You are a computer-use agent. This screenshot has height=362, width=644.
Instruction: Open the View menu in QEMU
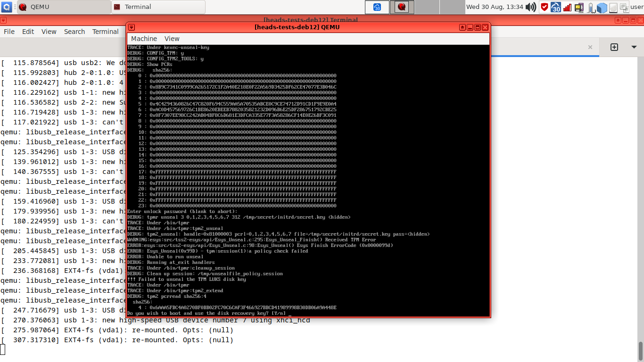[x=172, y=39]
